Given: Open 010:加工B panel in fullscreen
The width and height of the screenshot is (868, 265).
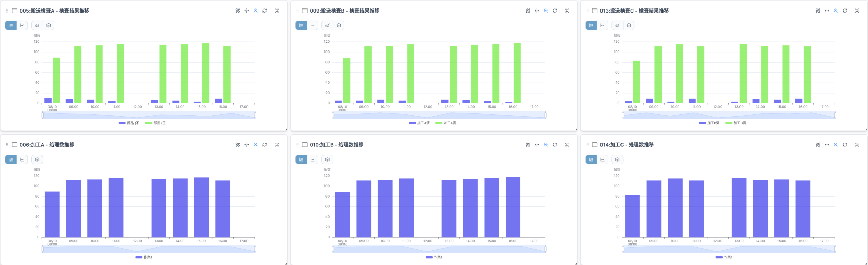Looking at the screenshot, I should click(567, 145).
